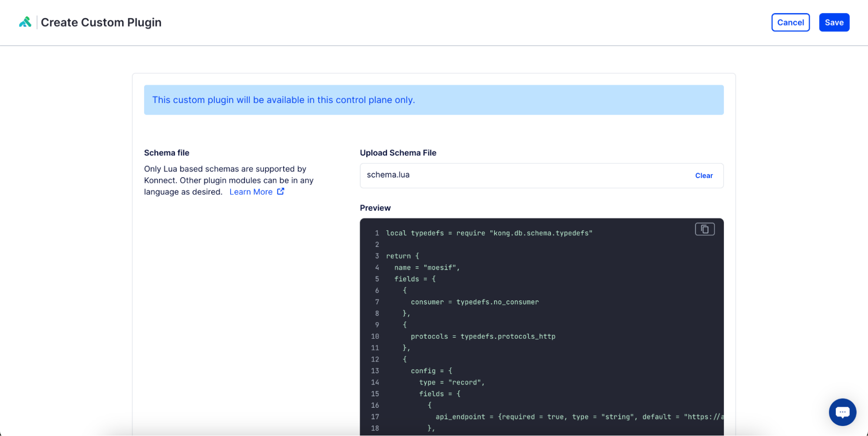868x436 pixels.
Task: Clear the uploaded schema.lua file
Action: point(704,175)
